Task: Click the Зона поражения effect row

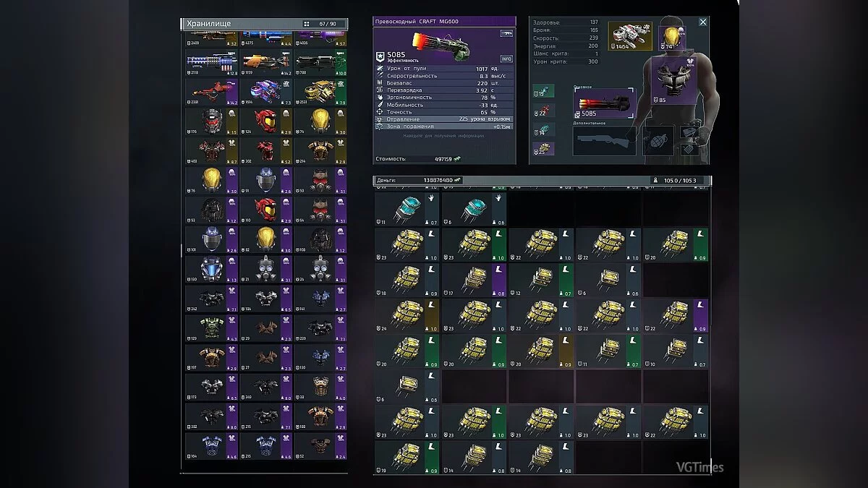Action: coord(444,126)
